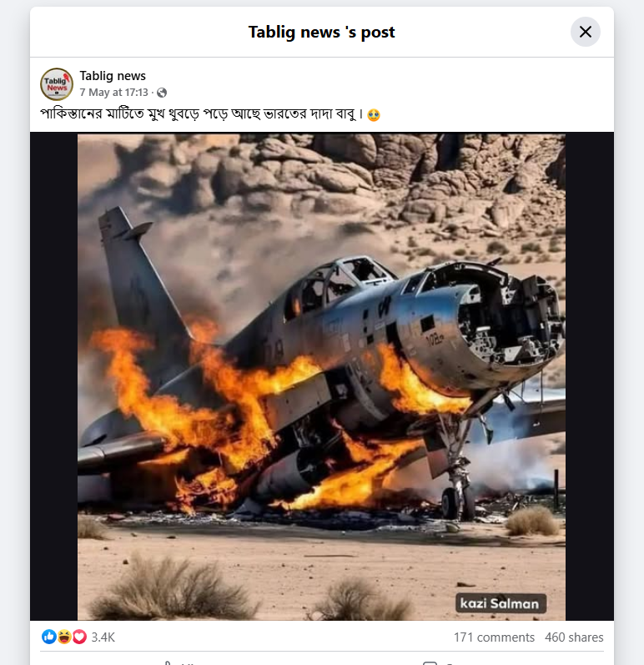Viewport: 644px width, 665px height.
Task: Click the black bar left of the photo
Action: tap(54, 376)
